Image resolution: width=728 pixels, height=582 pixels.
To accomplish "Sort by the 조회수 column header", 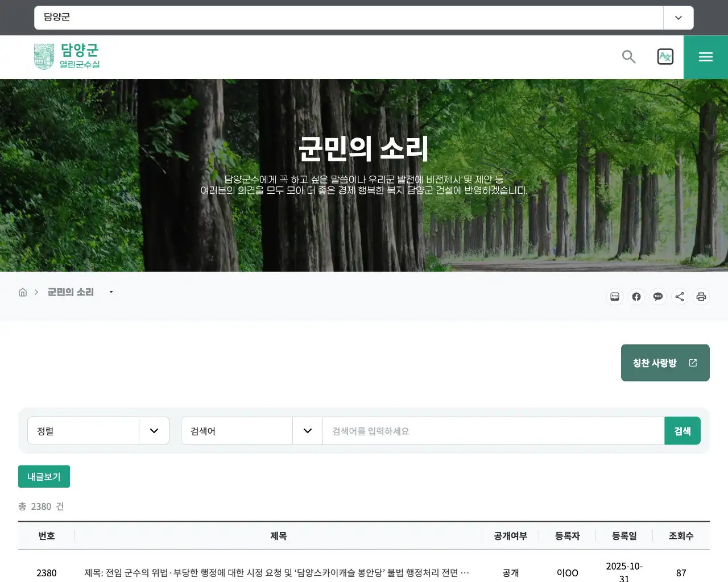I will pyautogui.click(x=682, y=535).
